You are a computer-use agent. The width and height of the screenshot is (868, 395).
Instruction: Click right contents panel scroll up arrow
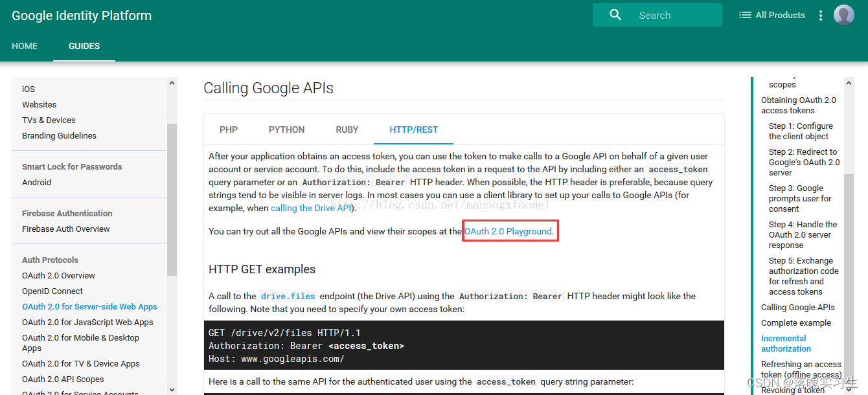click(849, 83)
